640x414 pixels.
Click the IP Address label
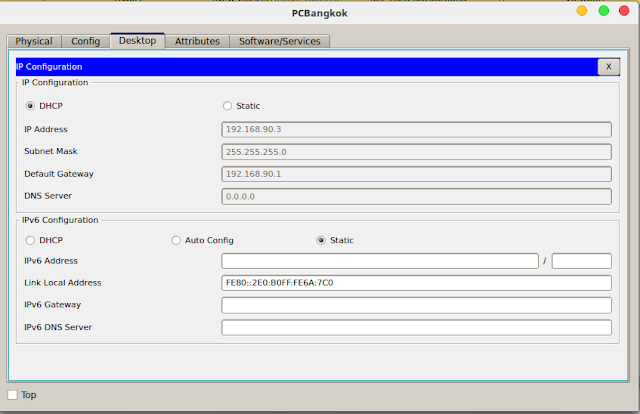[x=46, y=129]
